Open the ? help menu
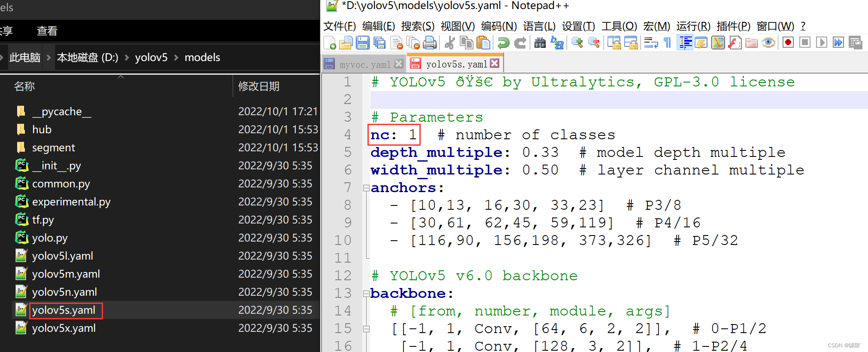This screenshot has height=352, width=868. 803,26
